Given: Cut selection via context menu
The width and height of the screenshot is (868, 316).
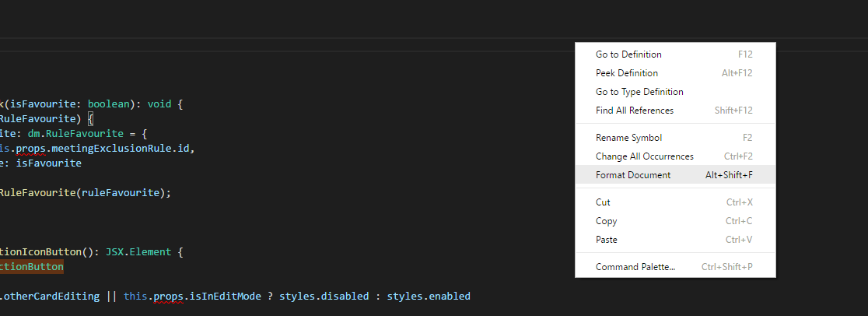Looking at the screenshot, I should (x=675, y=202).
